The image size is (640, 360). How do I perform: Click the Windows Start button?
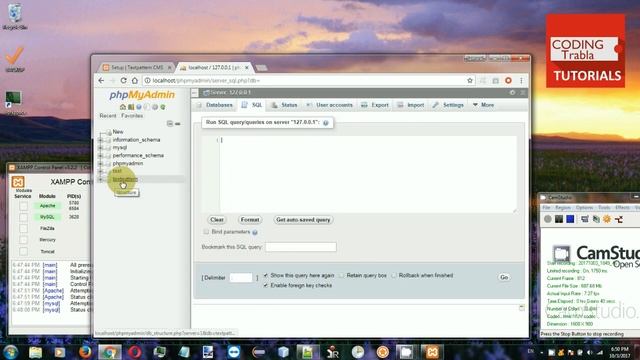tap(10, 352)
